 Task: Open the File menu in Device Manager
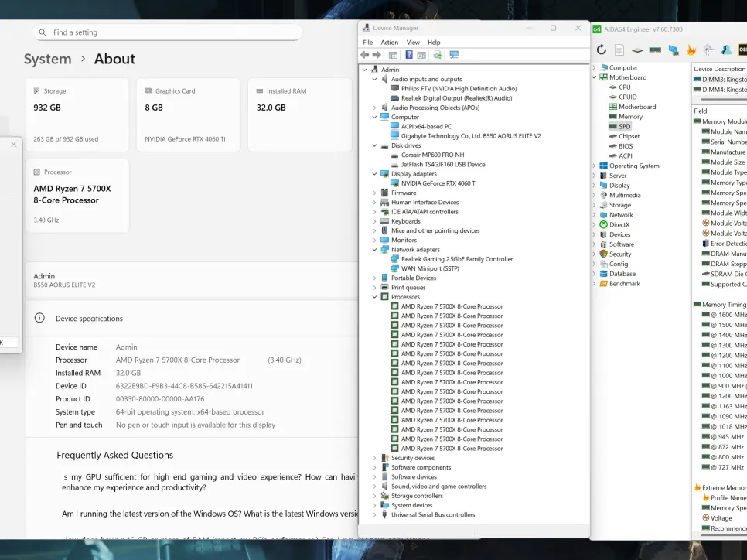click(x=368, y=43)
